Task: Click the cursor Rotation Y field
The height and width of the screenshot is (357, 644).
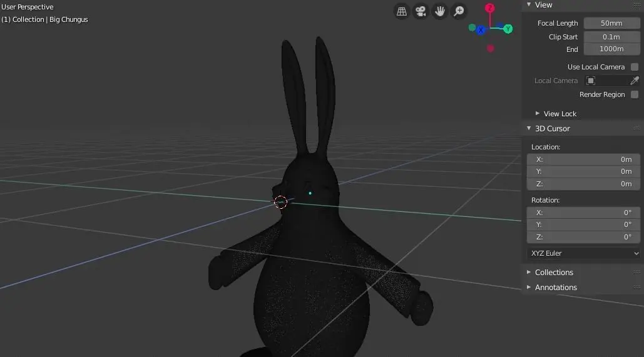Action: click(x=584, y=224)
